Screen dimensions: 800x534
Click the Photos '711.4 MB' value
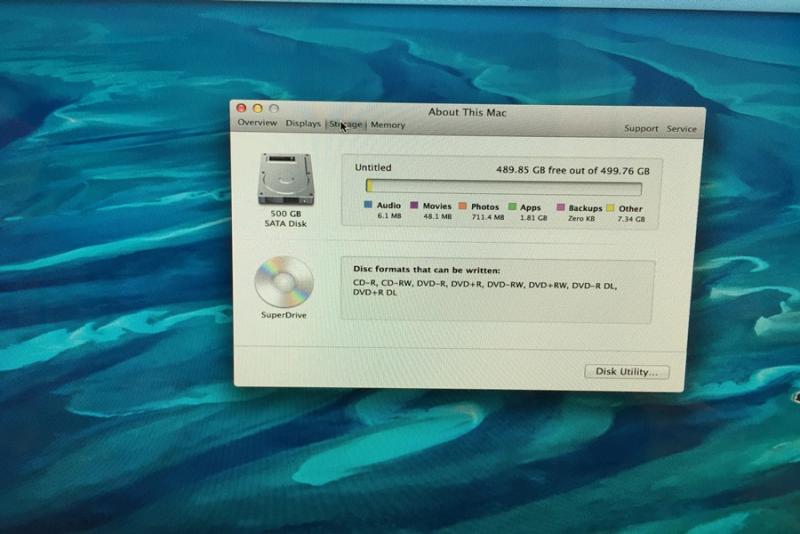point(488,217)
